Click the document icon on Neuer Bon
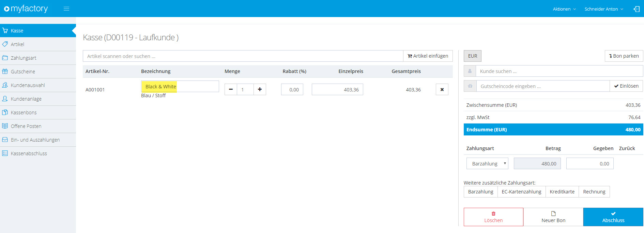 [553, 214]
